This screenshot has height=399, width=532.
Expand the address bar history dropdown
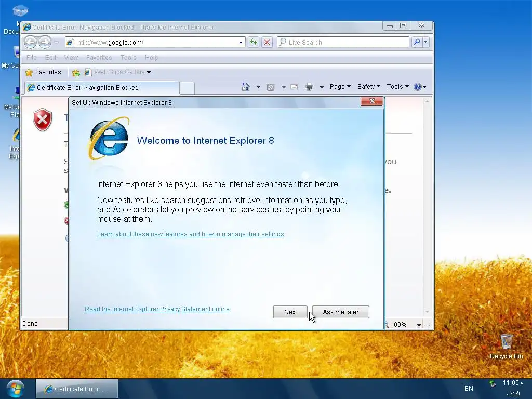(241, 43)
